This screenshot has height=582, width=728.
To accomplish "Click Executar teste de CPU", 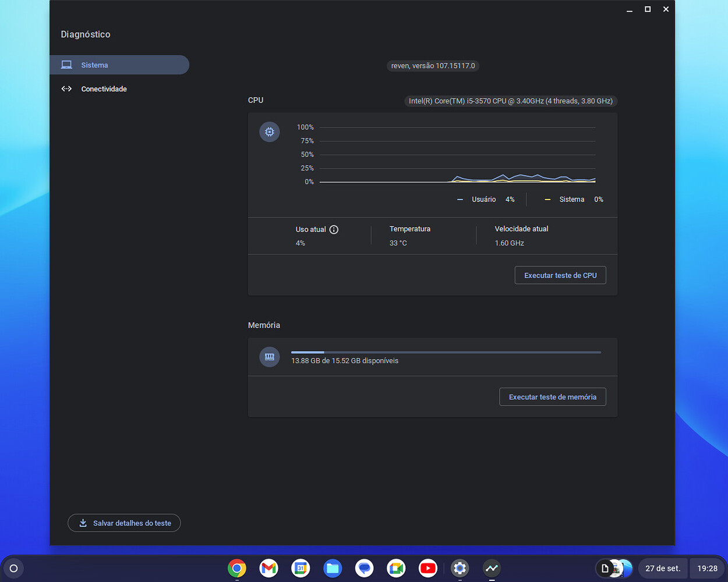I will pos(560,275).
